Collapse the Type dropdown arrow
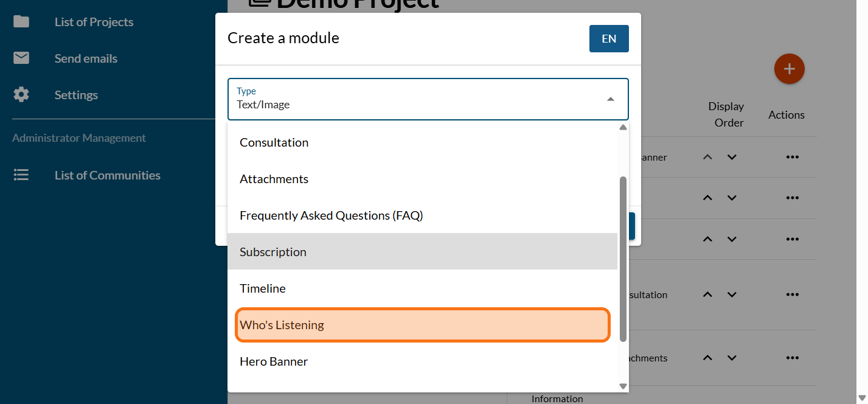This screenshot has width=868, height=404. point(610,99)
